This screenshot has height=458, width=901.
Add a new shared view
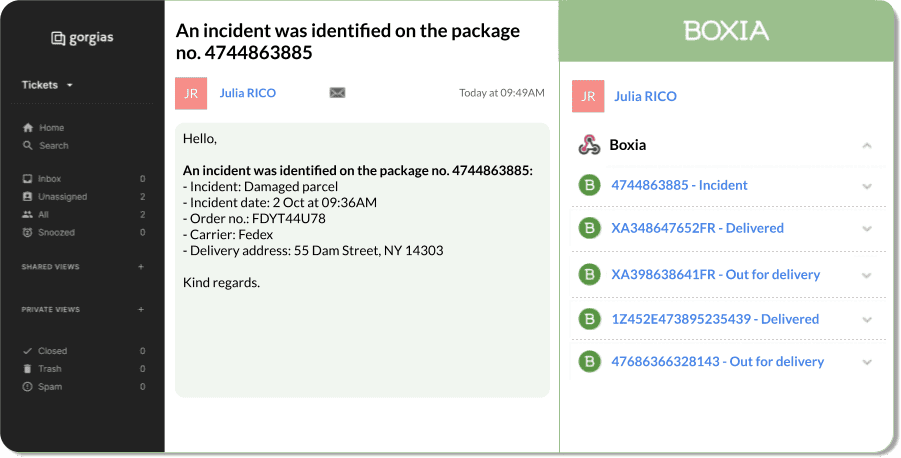click(x=141, y=267)
